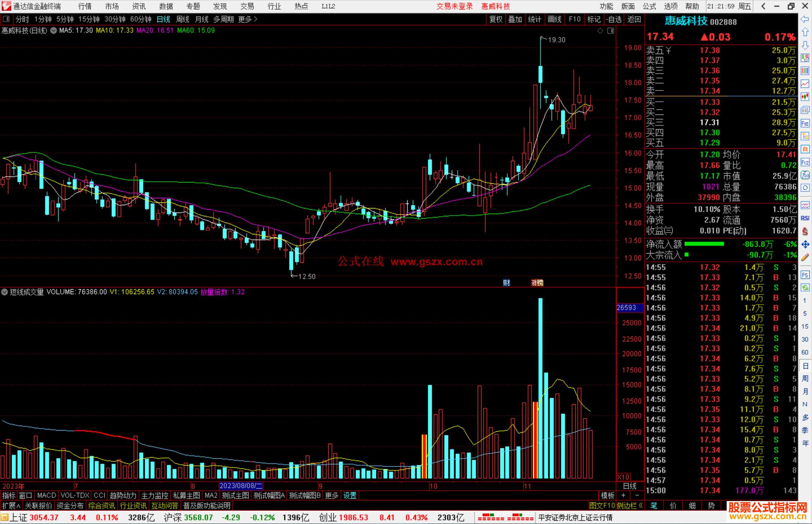Click the green 净流入额 progress bar

704,244
